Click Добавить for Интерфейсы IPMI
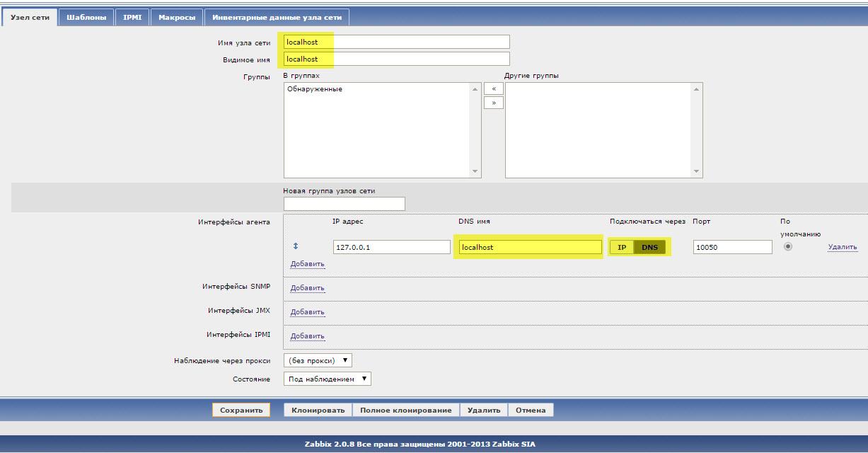Image resolution: width=868 pixels, height=453 pixels. 307,336
